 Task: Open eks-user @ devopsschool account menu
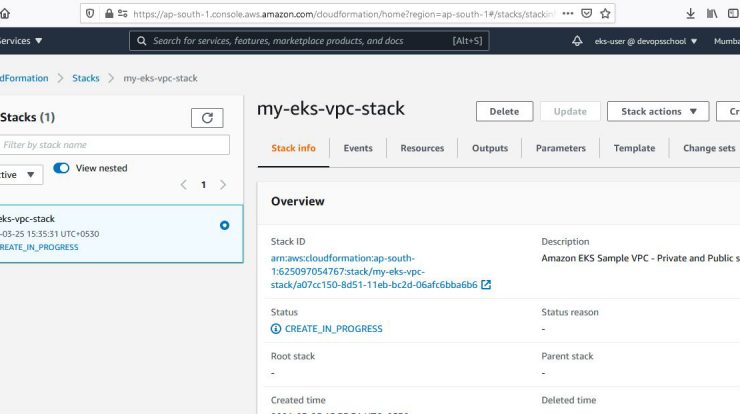[646, 41]
